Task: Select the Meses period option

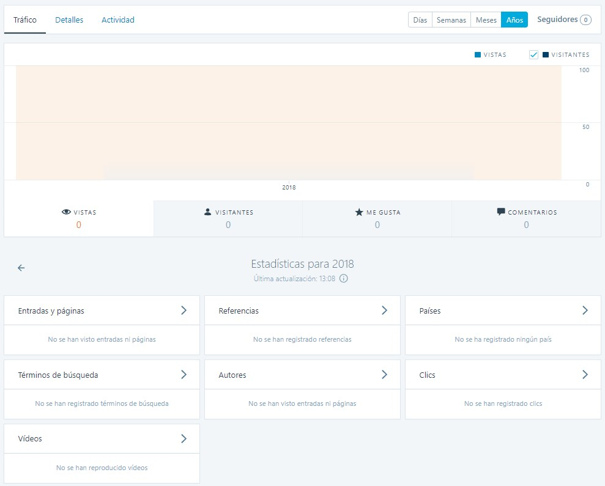Action: point(486,20)
